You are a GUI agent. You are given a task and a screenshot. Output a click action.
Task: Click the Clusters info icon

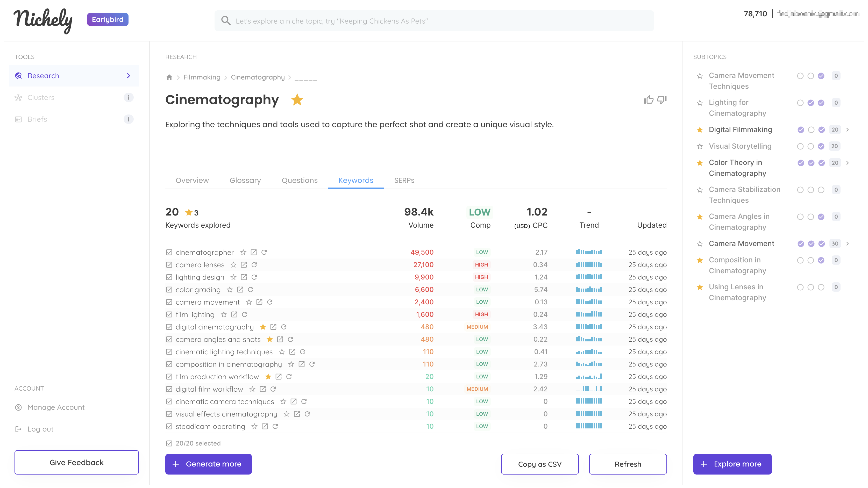tap(128, 97)
